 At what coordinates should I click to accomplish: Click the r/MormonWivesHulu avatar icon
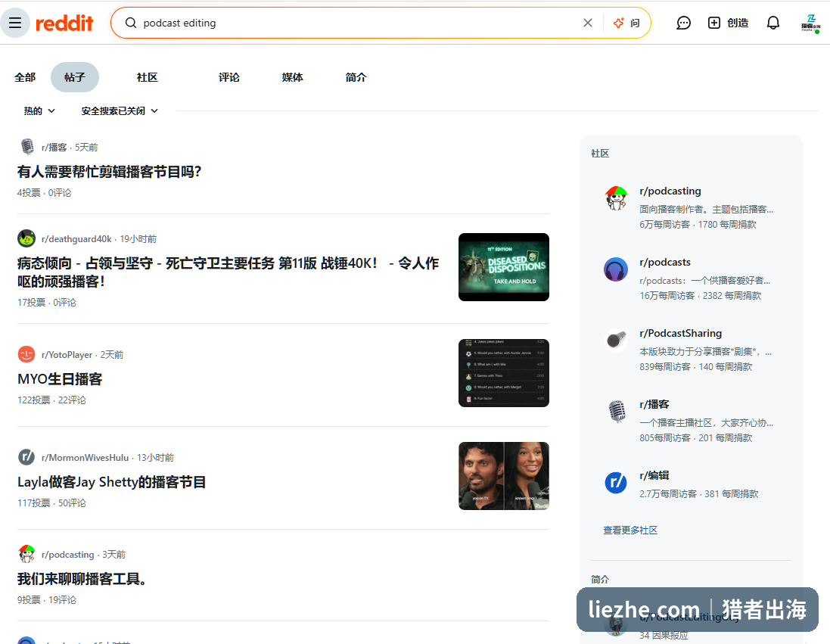[x=26, y=456]
